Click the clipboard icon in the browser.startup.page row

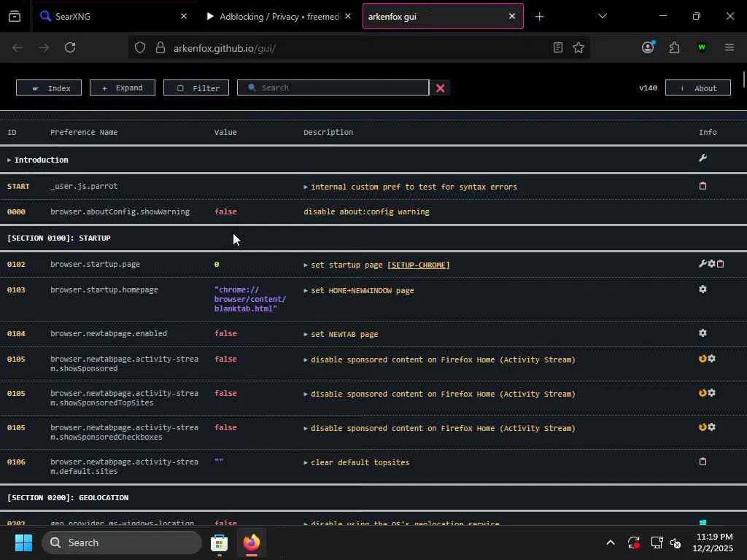(x=720, y=264)
